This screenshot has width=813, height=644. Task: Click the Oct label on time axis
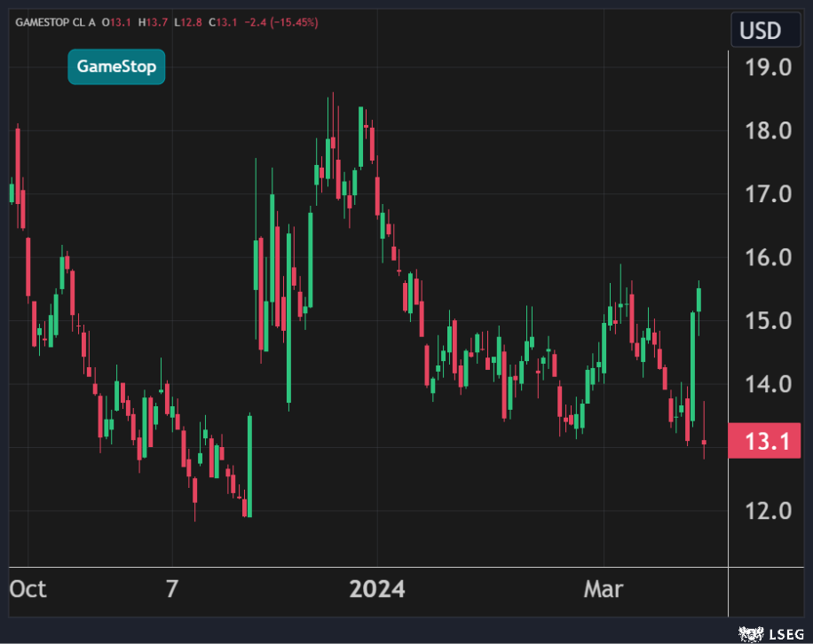(x=28, y=589)
